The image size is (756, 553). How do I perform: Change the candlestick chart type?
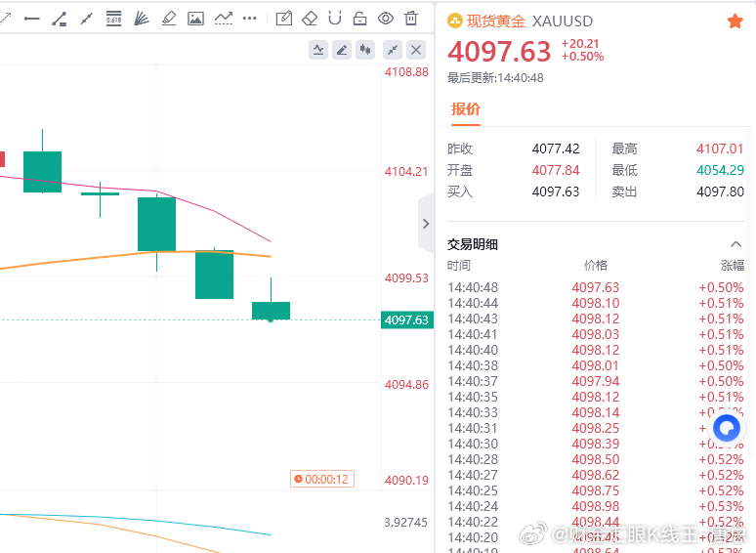(x=365, y=50)
